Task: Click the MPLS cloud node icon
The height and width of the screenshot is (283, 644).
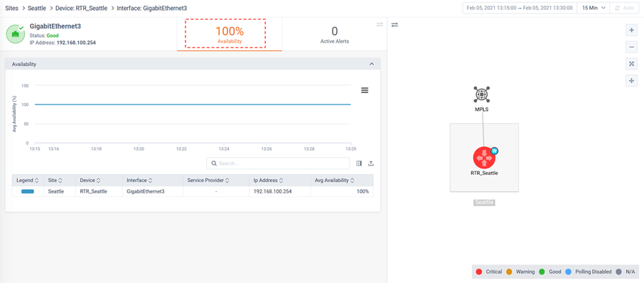Action: pos(481,95)
